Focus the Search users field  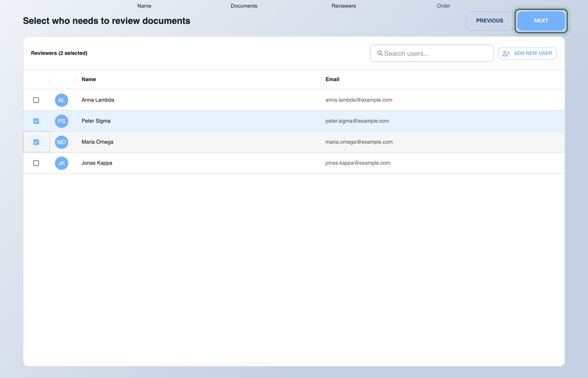click(x=432, y=53)
